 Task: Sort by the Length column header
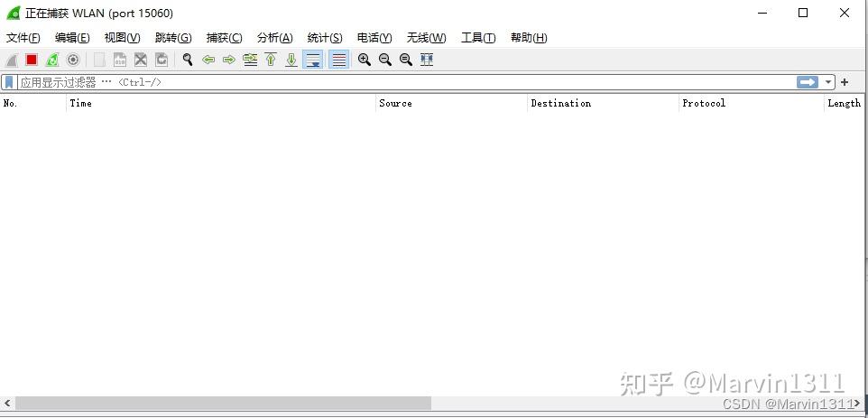845,103
